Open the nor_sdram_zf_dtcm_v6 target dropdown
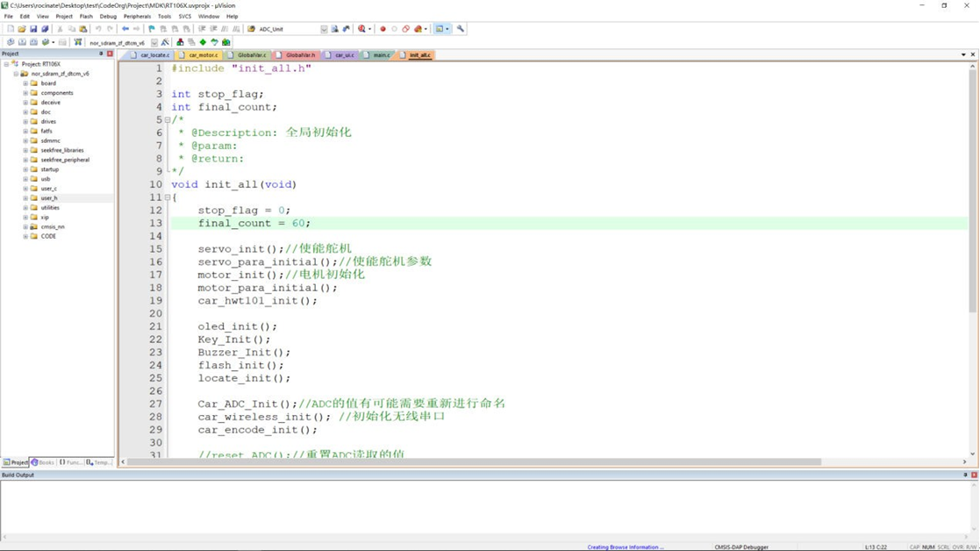This screenshot has height=551, width=980. click(x=154, y=43)
